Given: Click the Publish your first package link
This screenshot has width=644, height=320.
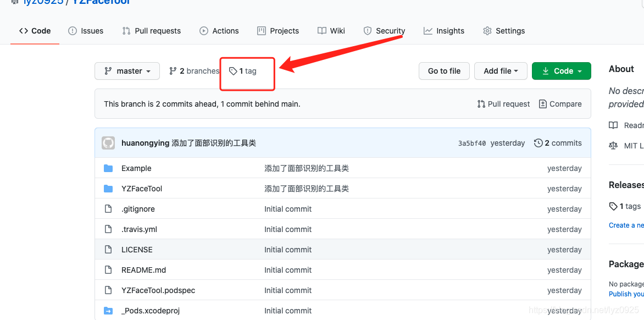Looking at the screenshot, I should [626, 294].
